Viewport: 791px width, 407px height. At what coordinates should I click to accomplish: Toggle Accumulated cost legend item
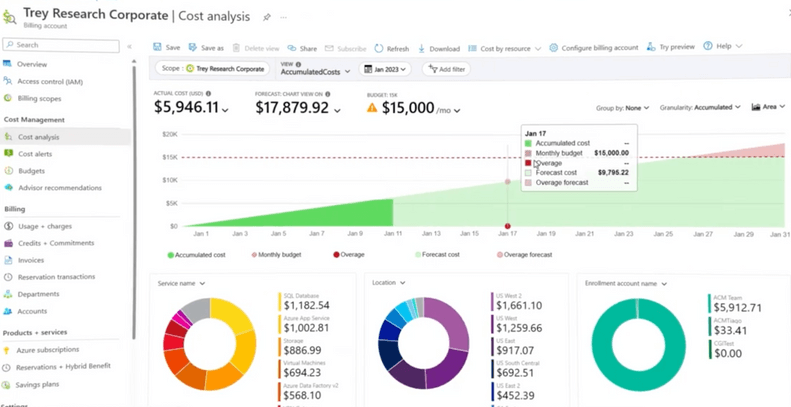point(197,255)
